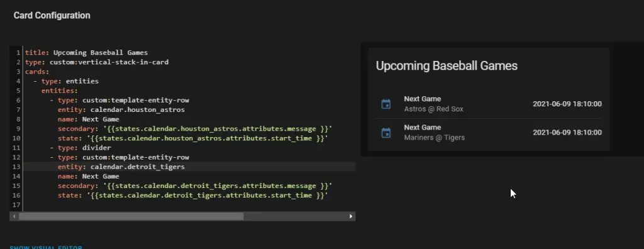Image resolution: width=644 pixels, height=249 pixels.
Task: Click the first 2021-06-09 18:10:00 state value
Action: (567, 104)
